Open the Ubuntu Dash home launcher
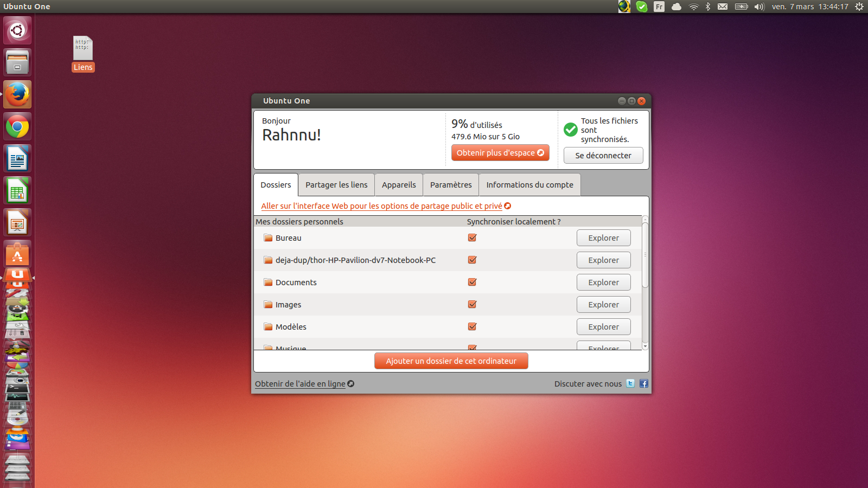 pyautogui.click(x=17, y=30)
